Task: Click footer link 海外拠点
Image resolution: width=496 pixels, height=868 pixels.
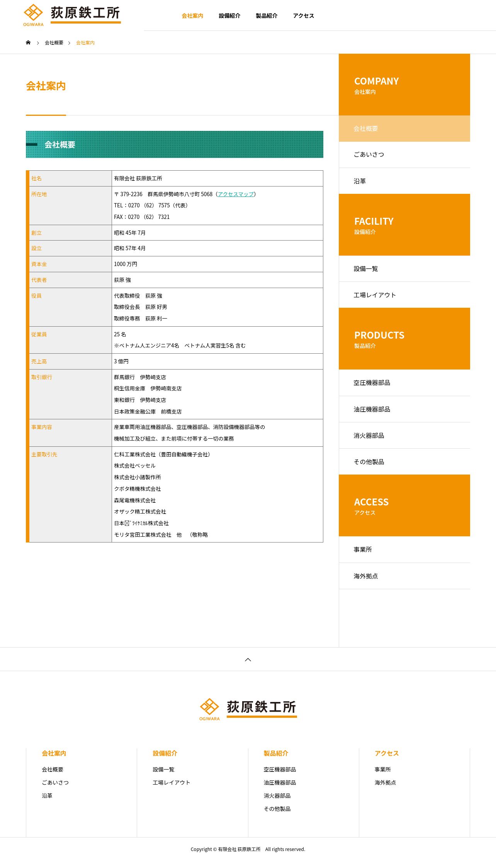Action: click(385, 783)
